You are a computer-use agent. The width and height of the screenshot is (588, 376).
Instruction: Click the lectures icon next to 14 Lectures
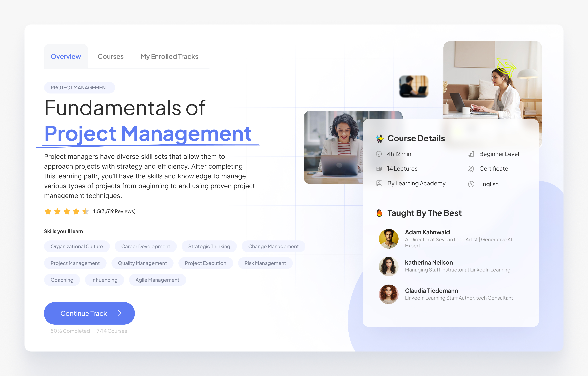pyautogui.click(x=379, y=168)
